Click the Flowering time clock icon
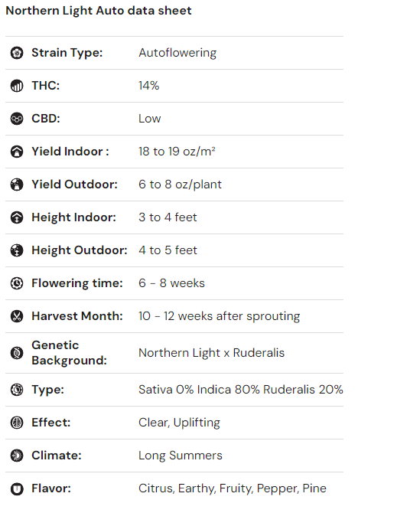 (17, 283)
